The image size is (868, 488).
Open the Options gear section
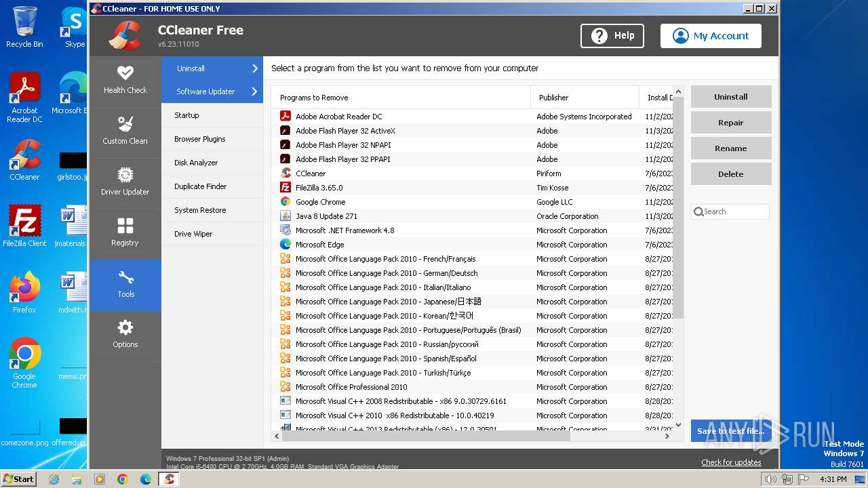point(125,334)
